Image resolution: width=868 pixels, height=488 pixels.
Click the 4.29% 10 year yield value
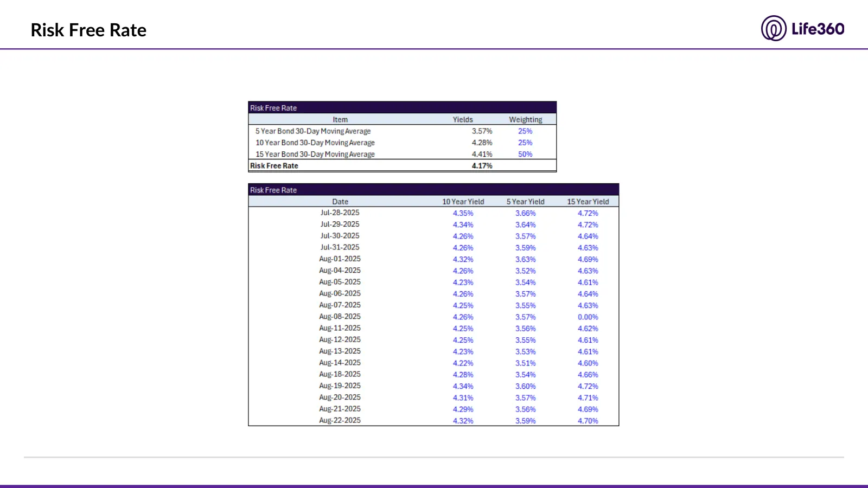pos(463,409)
